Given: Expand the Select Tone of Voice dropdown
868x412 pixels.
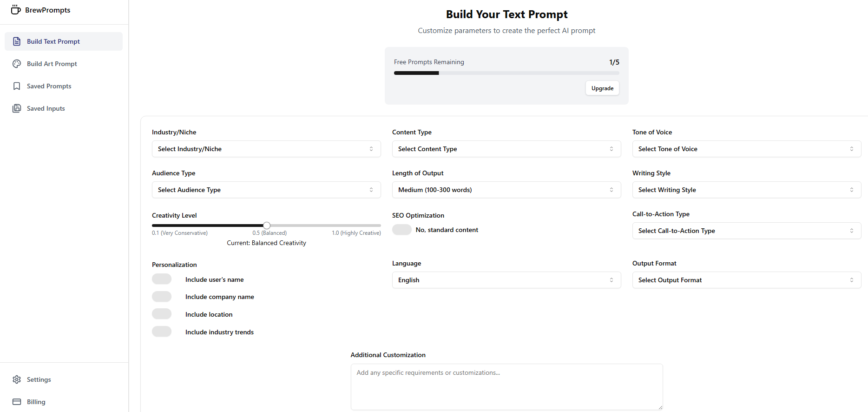Looking at the screenshot, I should coord(746,149).
